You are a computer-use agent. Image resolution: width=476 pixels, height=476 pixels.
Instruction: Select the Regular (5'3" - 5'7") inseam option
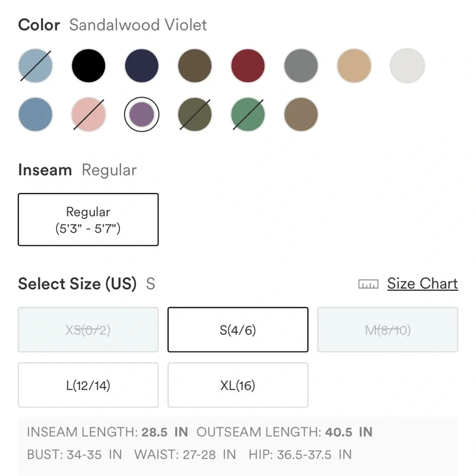pyautogui.click(x=88, y=219)
